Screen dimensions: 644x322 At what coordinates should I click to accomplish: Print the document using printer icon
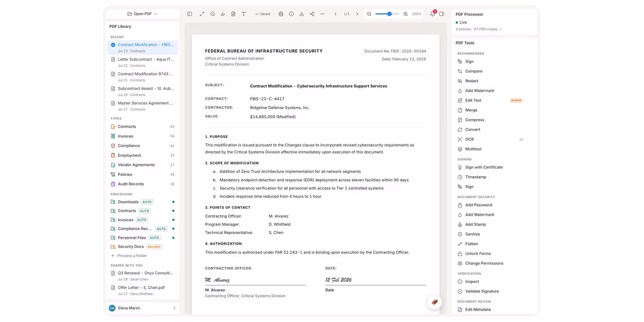click(281, 14)
